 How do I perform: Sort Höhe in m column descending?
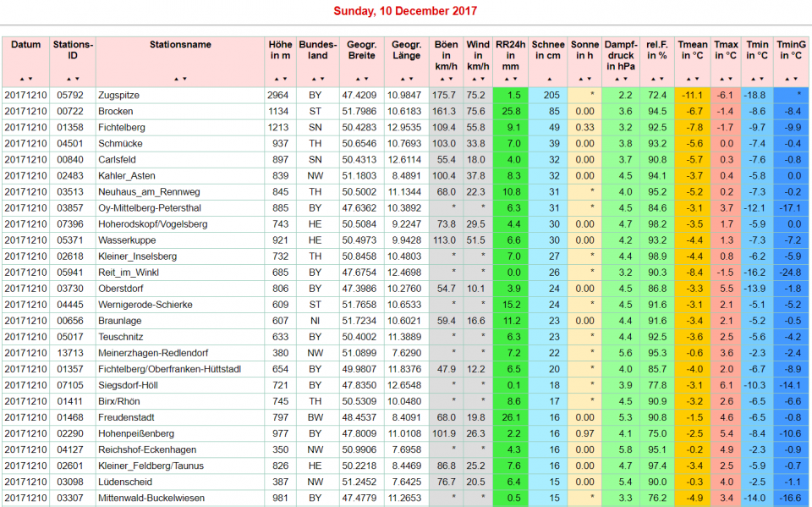pos(284,79)
